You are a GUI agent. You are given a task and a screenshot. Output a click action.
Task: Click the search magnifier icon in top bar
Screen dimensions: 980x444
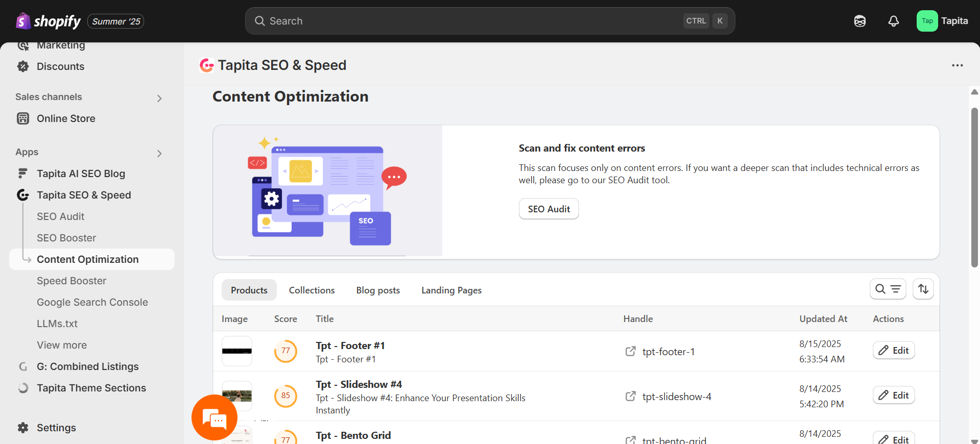point(260,21)
